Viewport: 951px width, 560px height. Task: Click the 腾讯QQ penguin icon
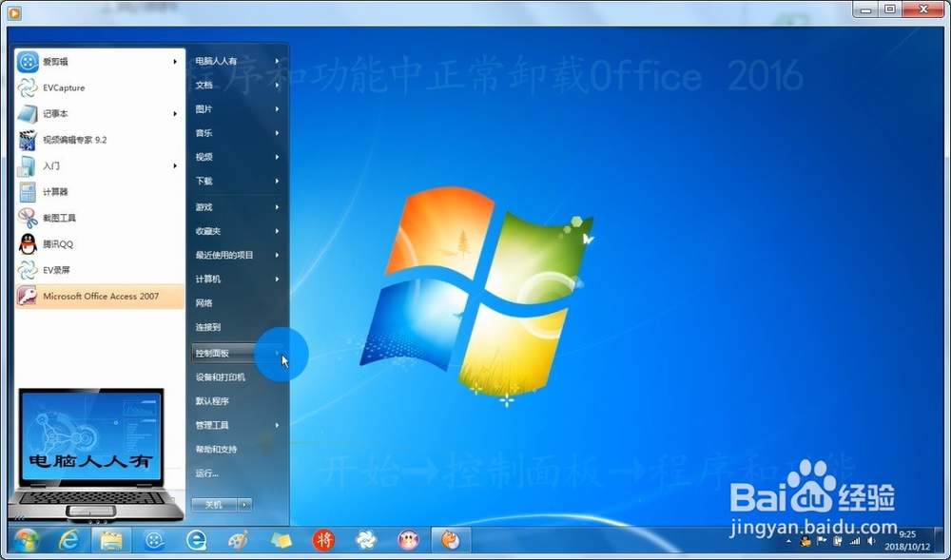[x=28, y=244]
